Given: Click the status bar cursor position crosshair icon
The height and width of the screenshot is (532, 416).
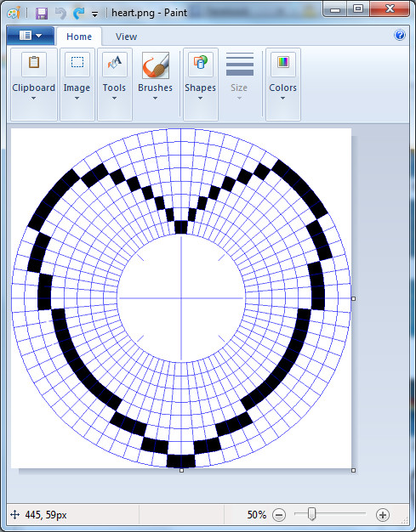Looking at the screenshot, I should (14, 515).
